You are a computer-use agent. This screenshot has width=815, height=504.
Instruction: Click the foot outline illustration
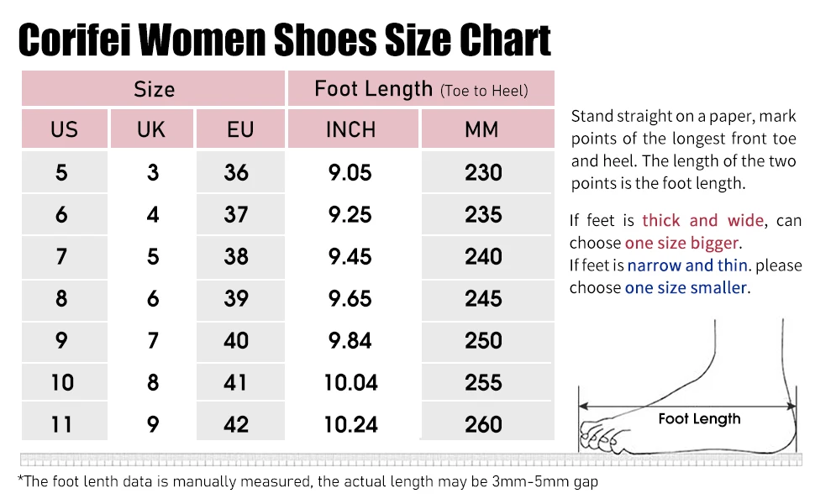tap(687, 387)
